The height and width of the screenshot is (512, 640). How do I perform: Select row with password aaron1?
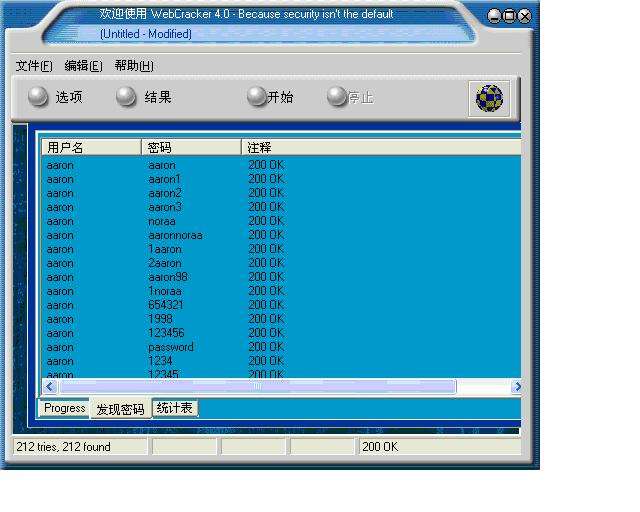[281, 179]
